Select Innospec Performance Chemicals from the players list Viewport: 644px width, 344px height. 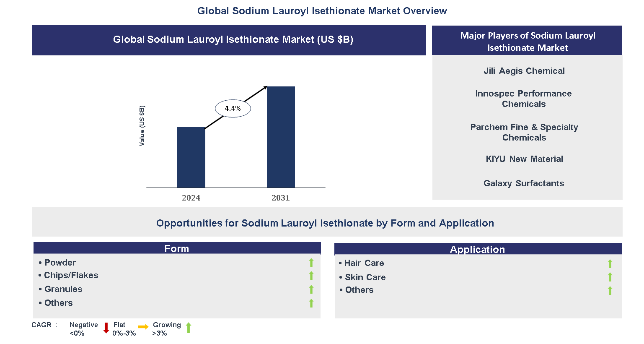[524, 99]
